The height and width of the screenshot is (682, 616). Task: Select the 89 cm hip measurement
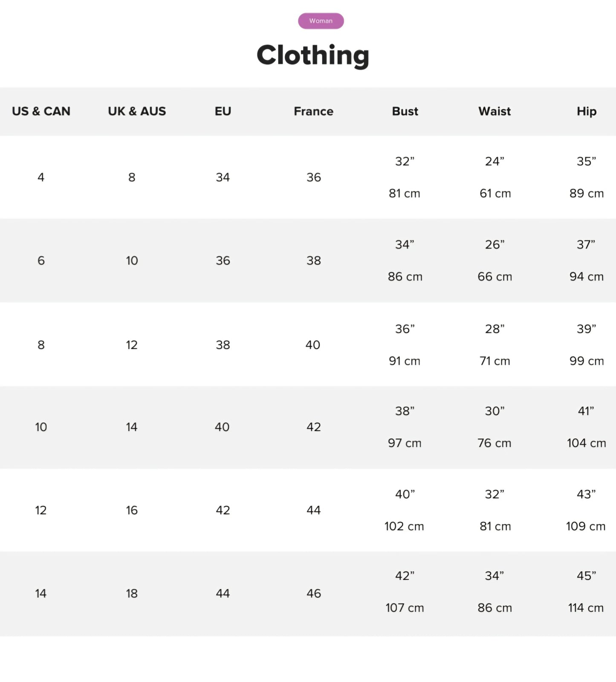586,194
